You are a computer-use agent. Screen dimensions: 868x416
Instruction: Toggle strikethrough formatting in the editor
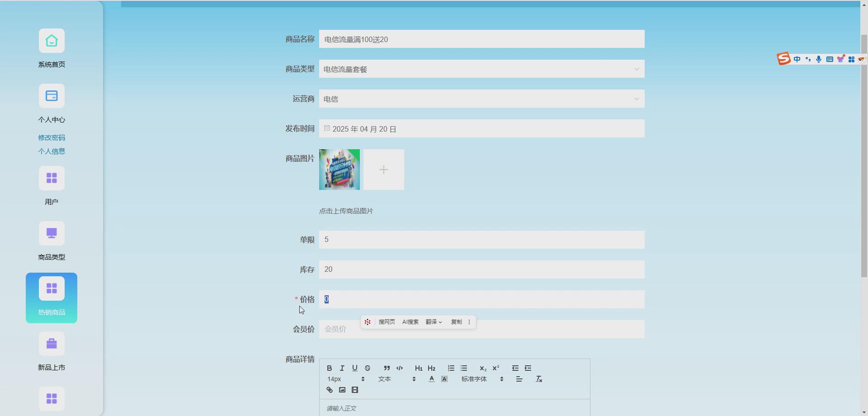pos(368,368)
